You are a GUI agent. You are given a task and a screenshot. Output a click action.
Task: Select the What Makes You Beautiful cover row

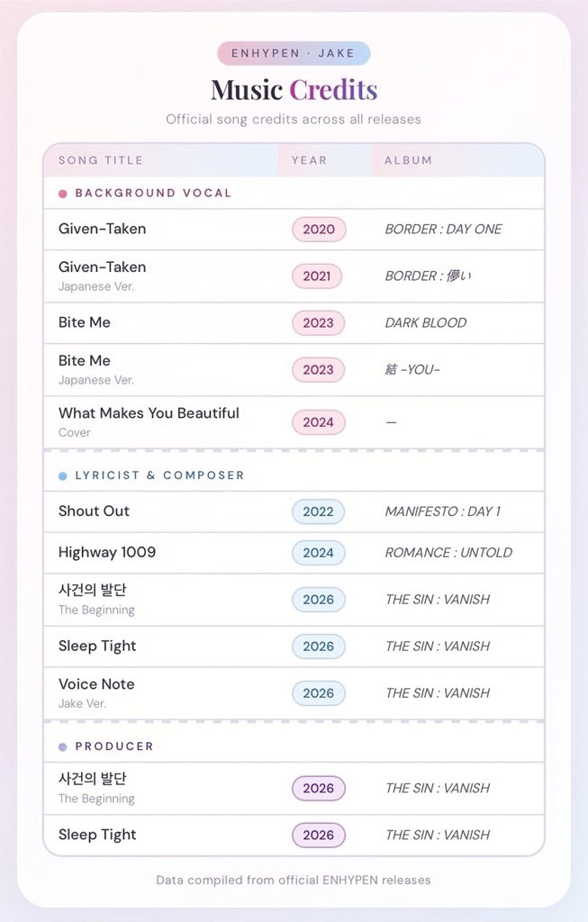pos(294,422)
